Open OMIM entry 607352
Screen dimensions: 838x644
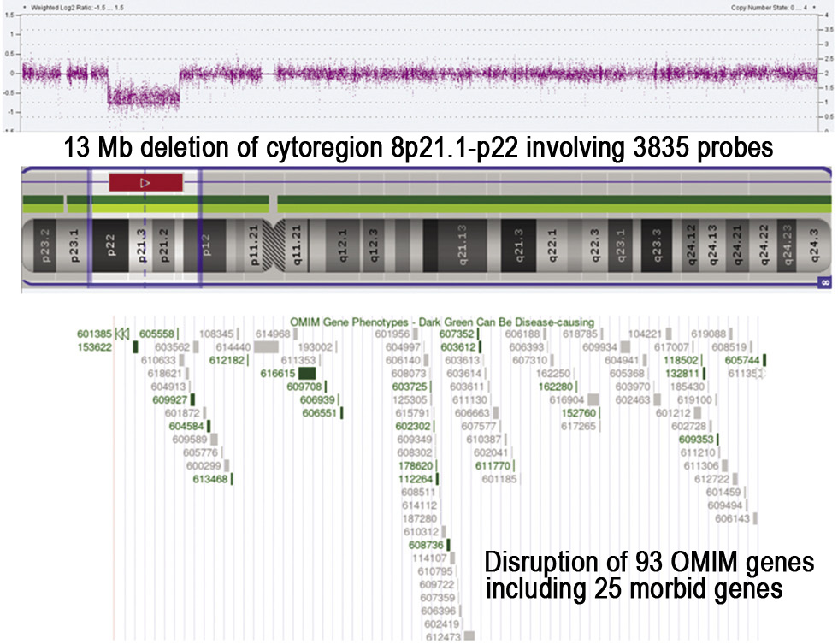point(457,334)
